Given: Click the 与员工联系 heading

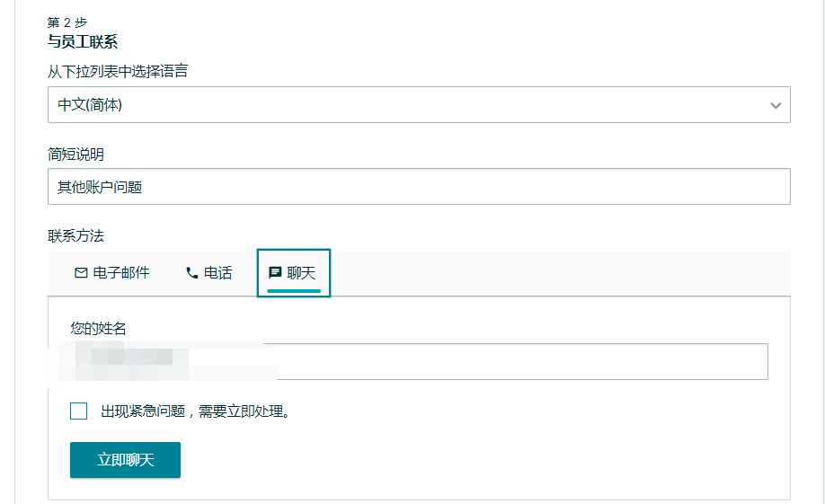Looking at the screenshot, I should (x=83, y=41).
